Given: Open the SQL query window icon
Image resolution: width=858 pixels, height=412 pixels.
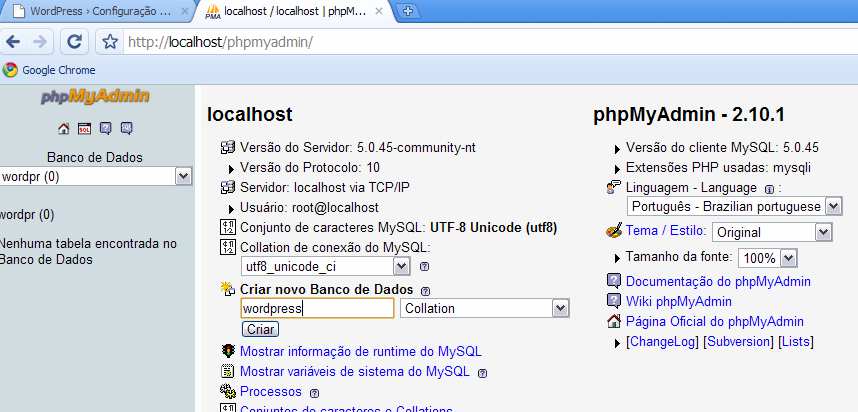Looking at the screenshot, I should (x=84, y=129).
